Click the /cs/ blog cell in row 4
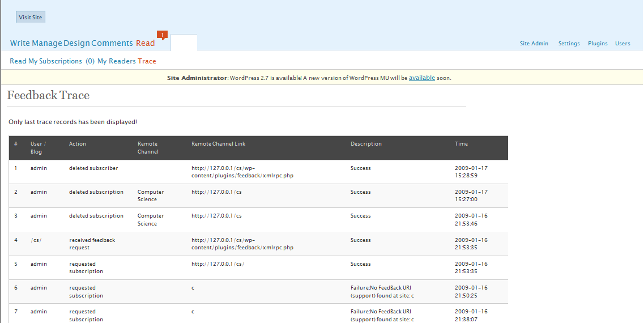Image resolution: width=644 pixels, height=323 pixels. pos(36,240)
